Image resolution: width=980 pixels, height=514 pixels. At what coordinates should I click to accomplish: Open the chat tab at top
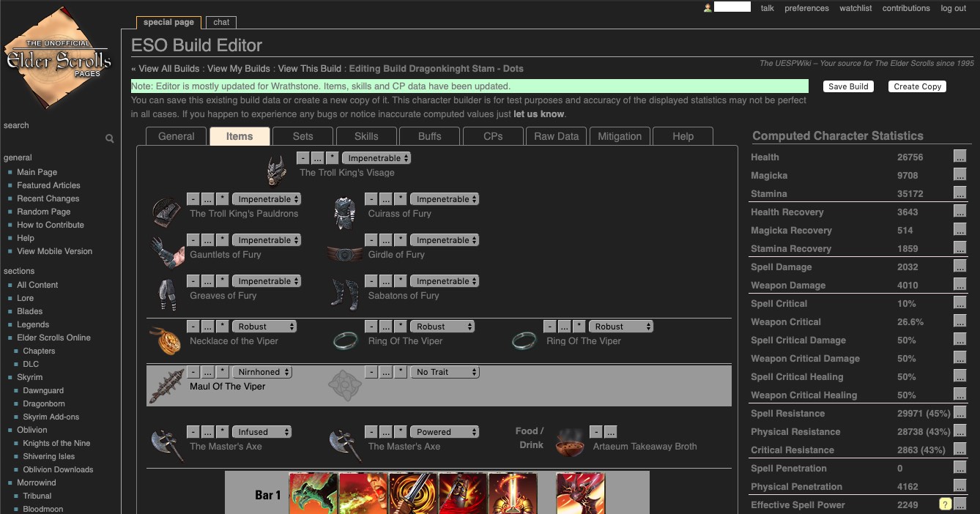coord(221,23)
